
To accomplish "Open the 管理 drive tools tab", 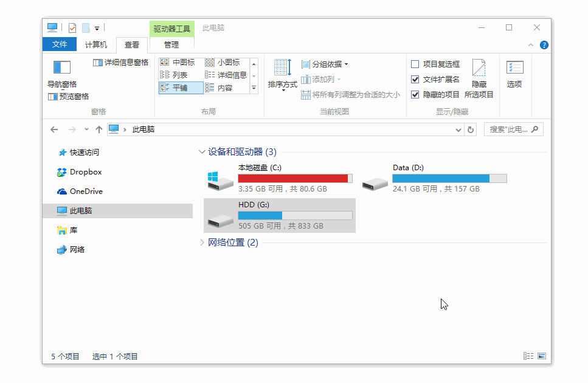I will [x=171, y=44].
